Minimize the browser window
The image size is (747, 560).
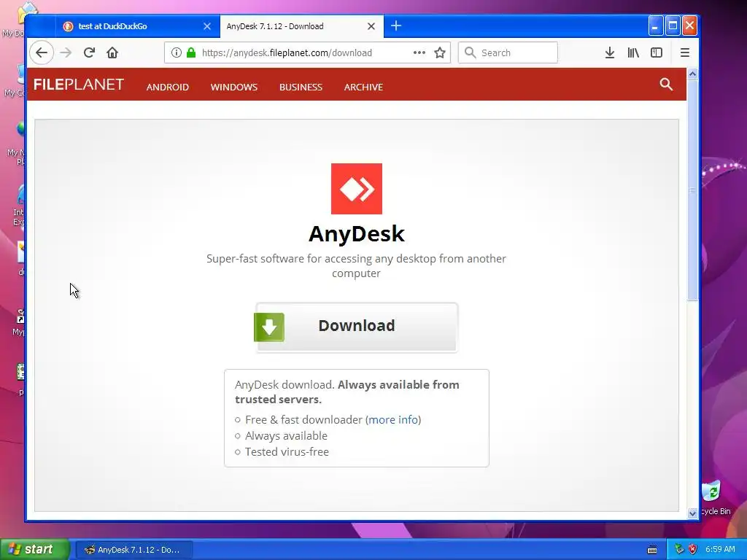[656, 26]
